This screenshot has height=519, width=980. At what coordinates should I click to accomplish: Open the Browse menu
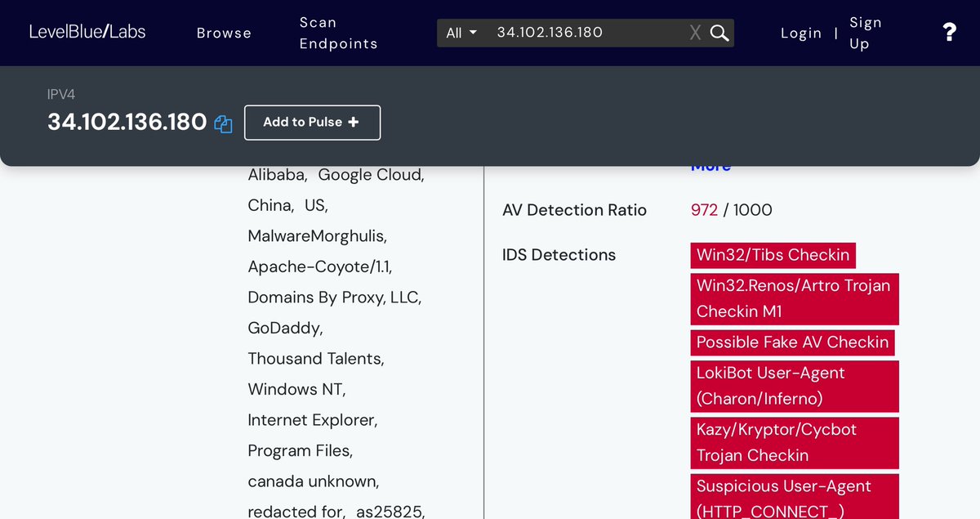(x=224, y=33)
